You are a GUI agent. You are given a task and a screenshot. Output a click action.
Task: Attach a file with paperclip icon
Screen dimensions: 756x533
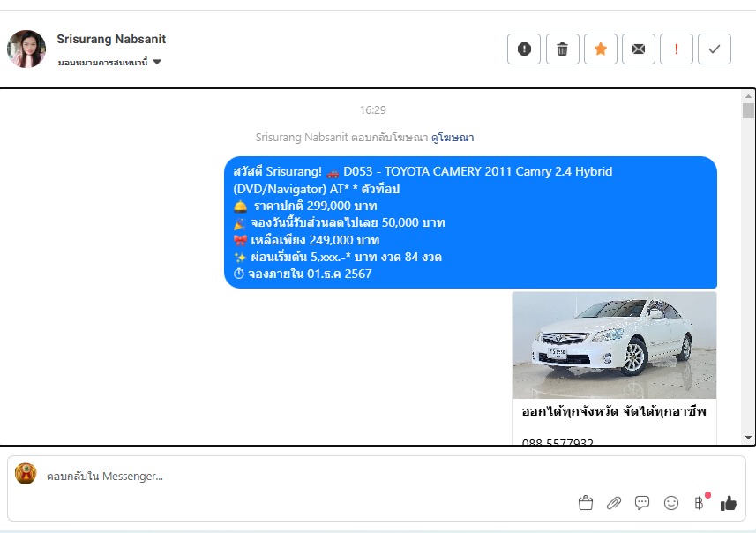coord(614,503)
